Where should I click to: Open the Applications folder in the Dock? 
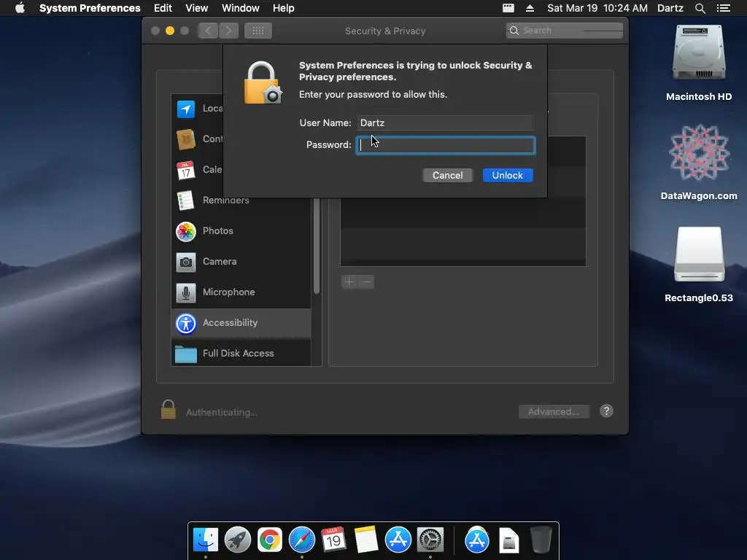pyautogui.click(x=477, y=540)
